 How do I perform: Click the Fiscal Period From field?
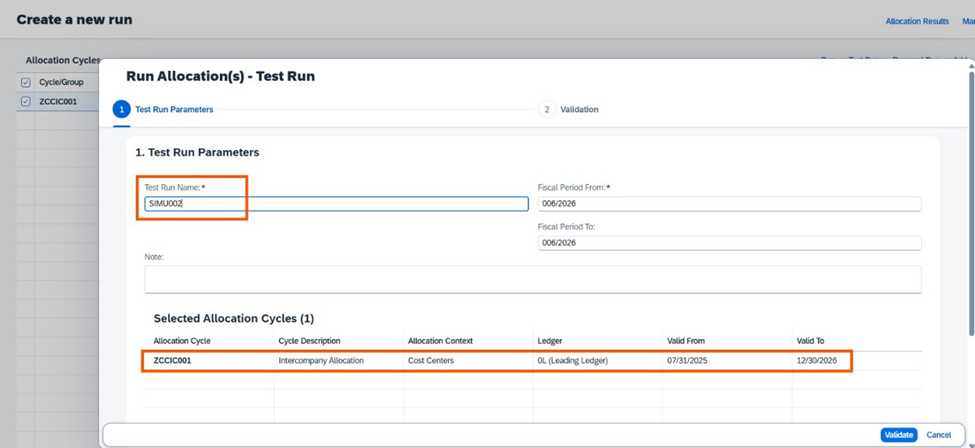click(728, 204)
